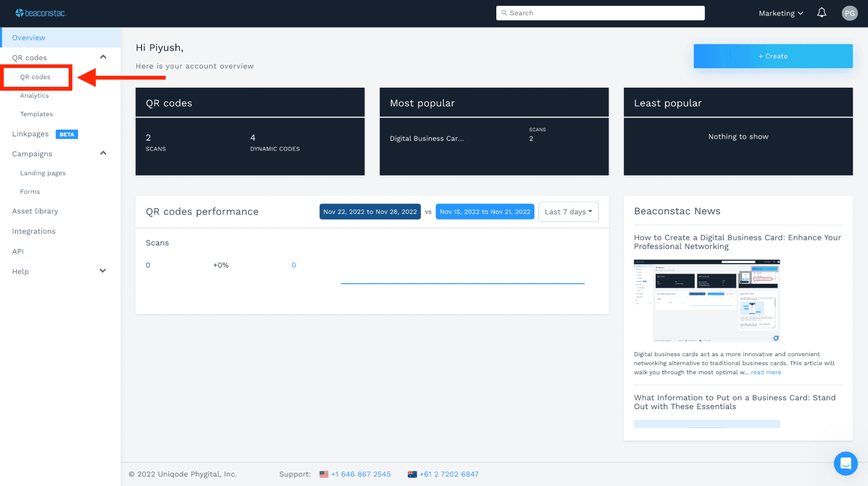Click the US flag support icon
Viewport: 868px width, 486px height.
click(x=324, y=474)
